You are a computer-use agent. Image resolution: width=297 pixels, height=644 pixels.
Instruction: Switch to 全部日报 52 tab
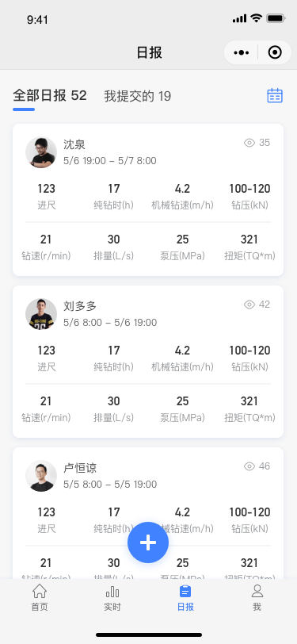[x=50, y=96]
